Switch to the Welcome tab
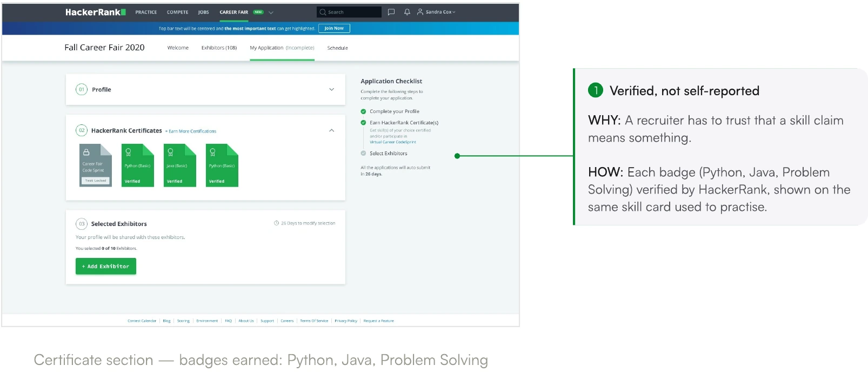 pyautogui.click(x=178, y=48)
